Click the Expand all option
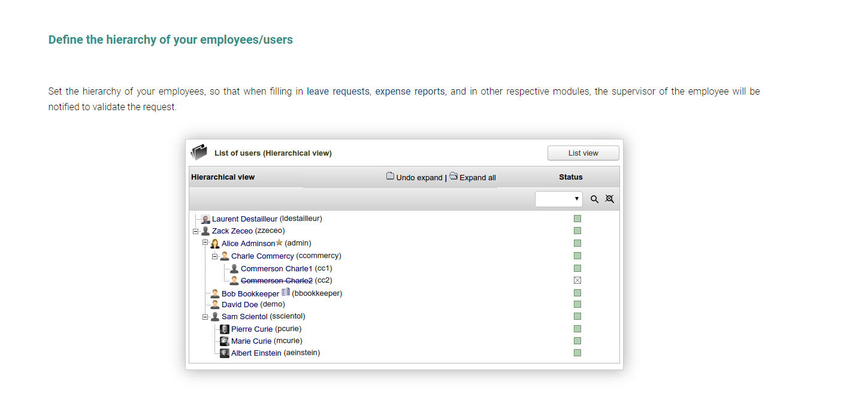This screenshot has height=409, width=868. (x=477, y=178)
